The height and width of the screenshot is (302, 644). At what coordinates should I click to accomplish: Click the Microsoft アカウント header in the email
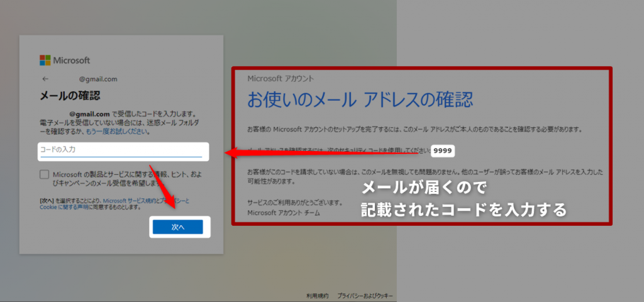pos(281,78)
